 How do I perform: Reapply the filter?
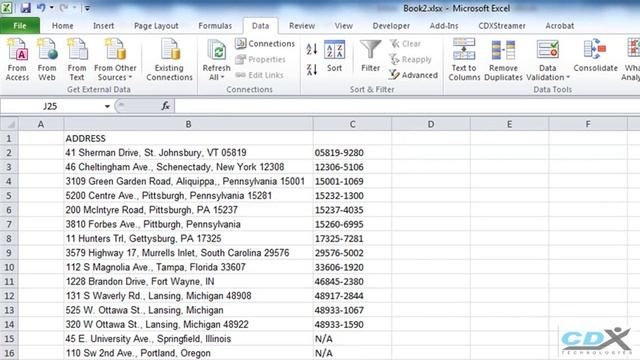[x=410, y=60]
